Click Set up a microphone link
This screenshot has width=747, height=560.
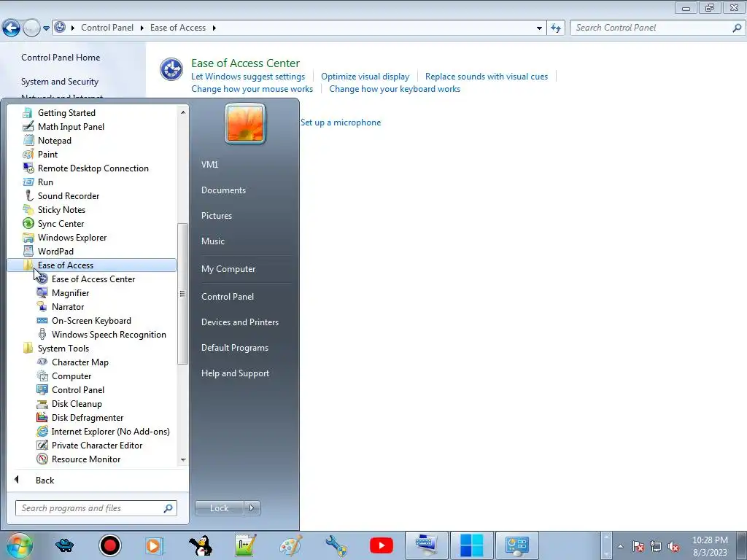(x=341, y=122)
